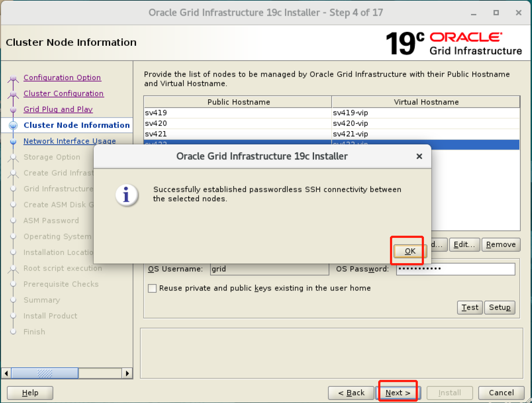Click the info icon in the dialog

tap(126, 195)
